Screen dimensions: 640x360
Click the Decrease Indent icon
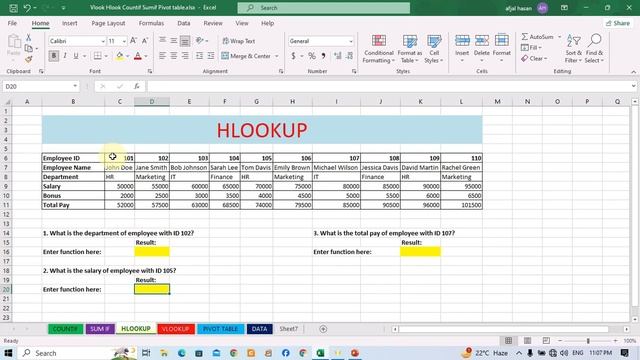(x=199, y=56)
